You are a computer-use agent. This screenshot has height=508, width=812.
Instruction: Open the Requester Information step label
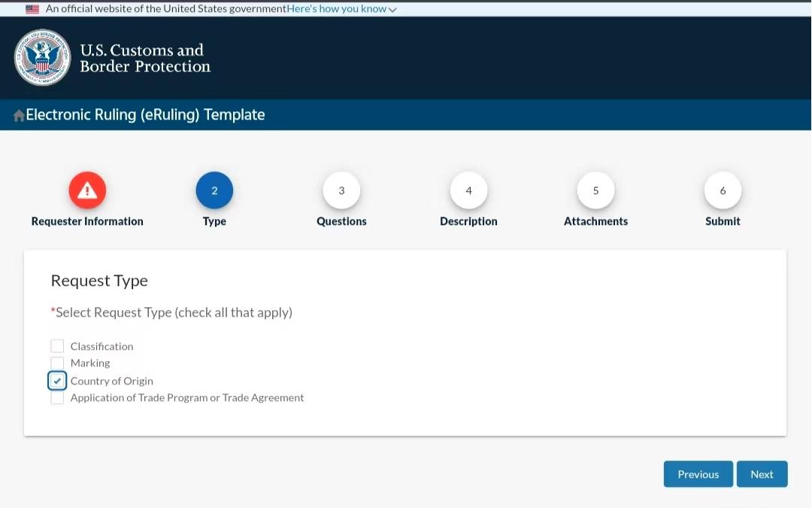[x=87, y=221]
